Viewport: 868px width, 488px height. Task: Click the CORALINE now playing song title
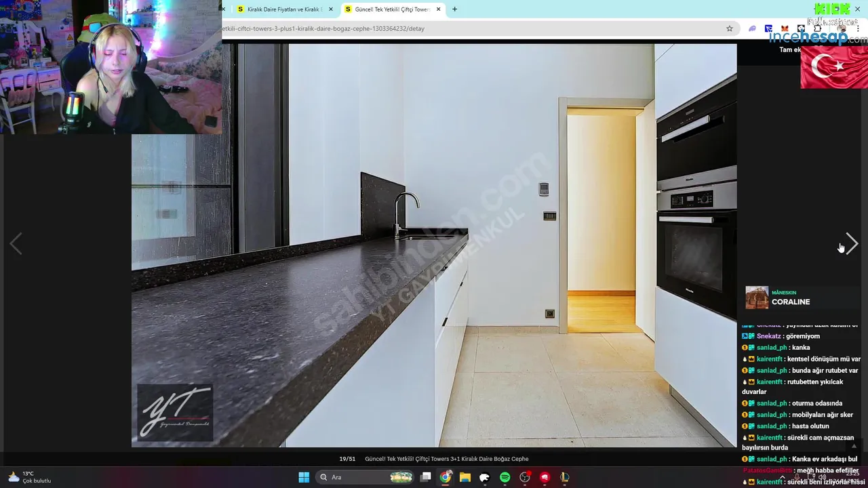pyautogui.click(x=791, y=302)
